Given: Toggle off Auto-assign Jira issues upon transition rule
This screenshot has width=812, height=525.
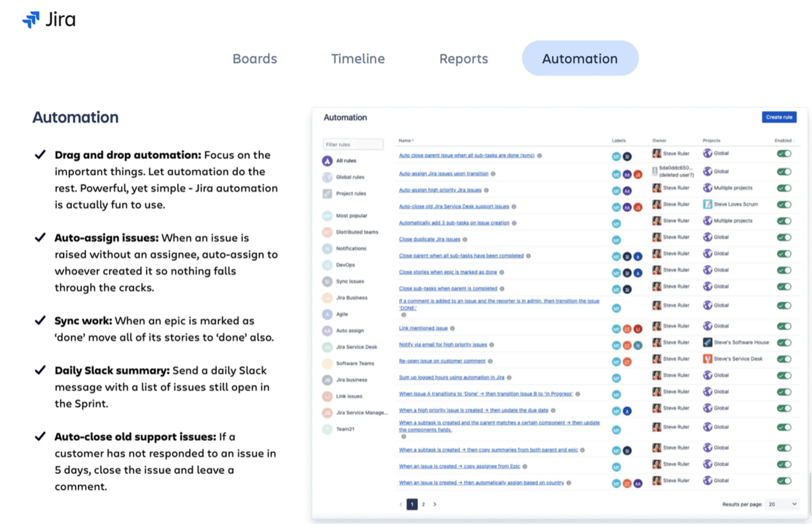Looking at the screenshot, I should coord(784,171).
